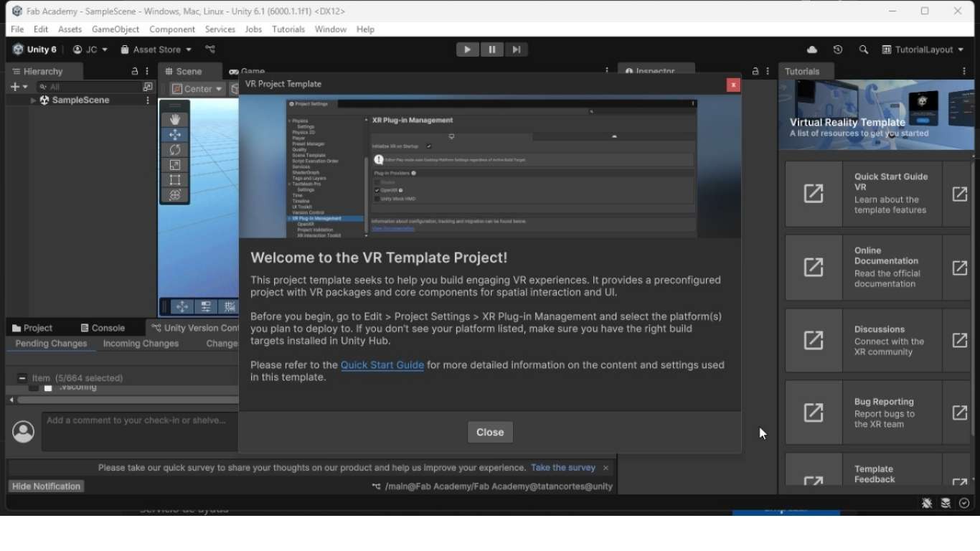Open the Asset Store dropdown

point(156,50)
